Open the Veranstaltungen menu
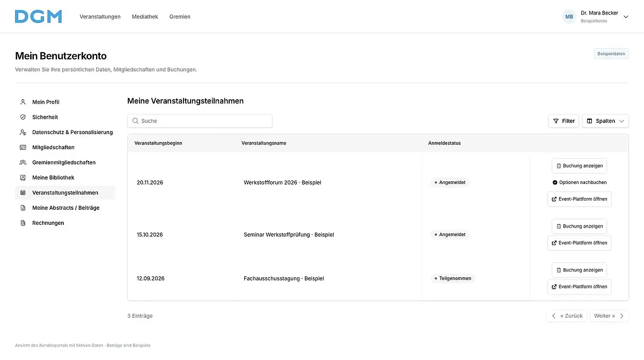The height and width of the screenshot is (360, 644). [x=100, y=17]
